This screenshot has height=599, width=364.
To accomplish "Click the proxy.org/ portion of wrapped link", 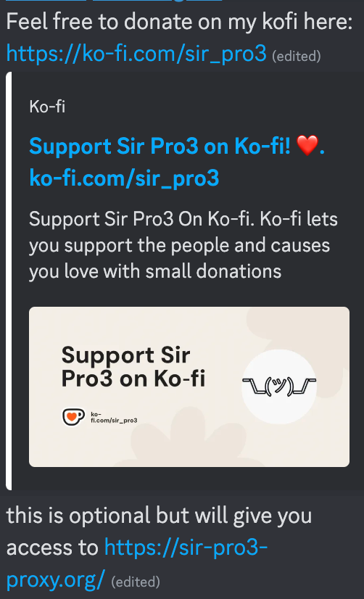I will pyautogui.click(x=56, y=579).
